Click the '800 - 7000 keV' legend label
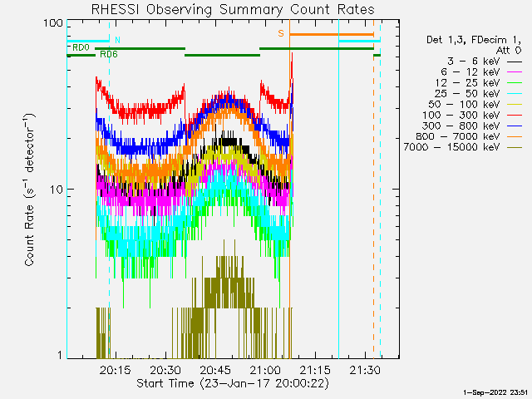Image resolution: width=532 pixels, height=399 pixels. [x=458, y=136]
